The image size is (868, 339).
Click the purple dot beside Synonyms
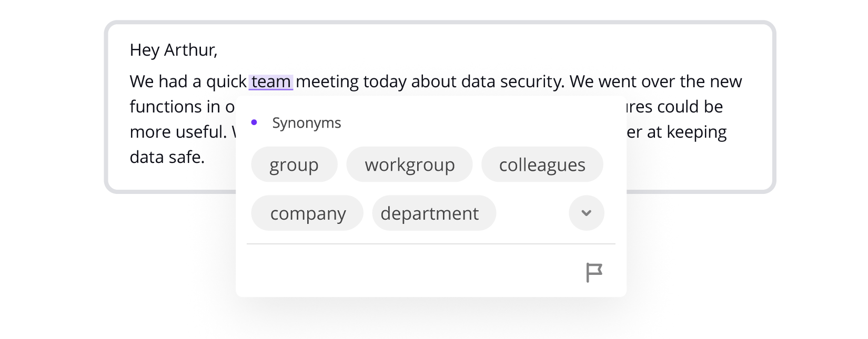[x=254, y=122]
